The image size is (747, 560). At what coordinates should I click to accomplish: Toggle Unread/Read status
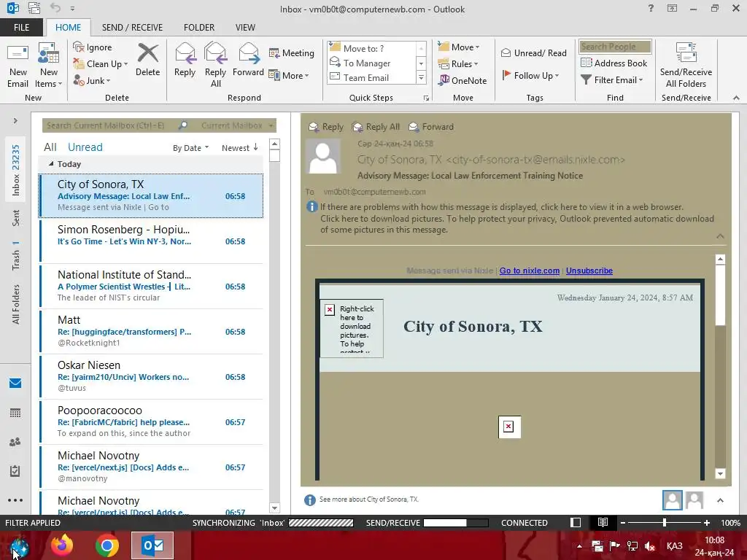click(x=533, y=52)
